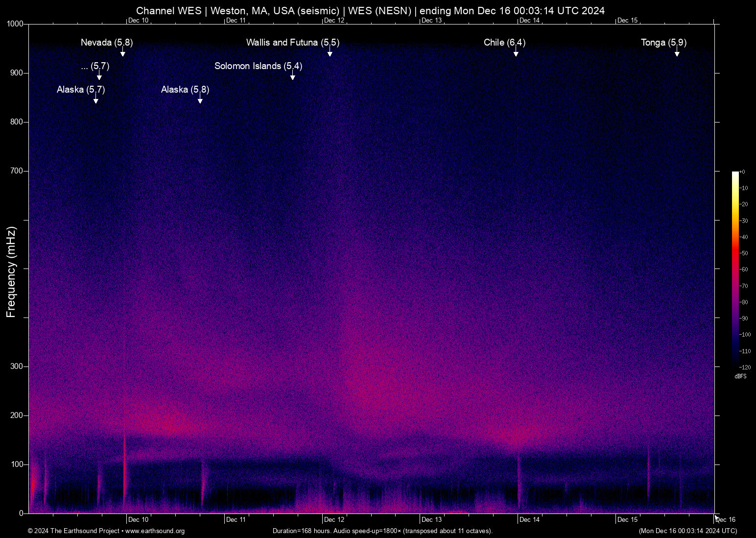This screenshot has width=756, height=538.
Task: Click the Dec 14 label on top axis
Action: [x=530, y=20]
